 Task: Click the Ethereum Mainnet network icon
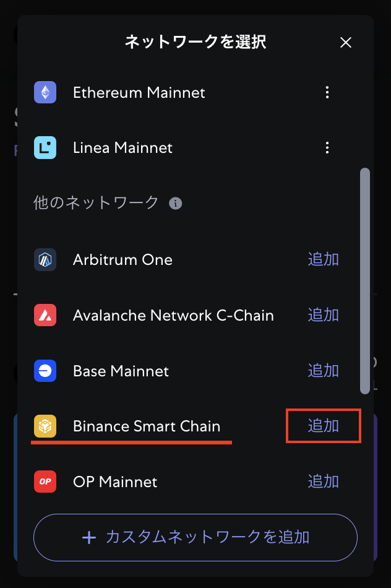[x=45, y=92]
